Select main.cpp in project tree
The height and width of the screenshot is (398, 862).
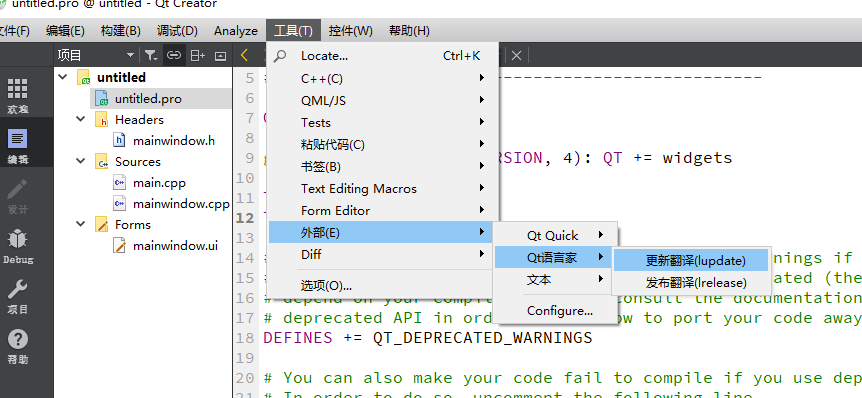click(x=159, y=183)
